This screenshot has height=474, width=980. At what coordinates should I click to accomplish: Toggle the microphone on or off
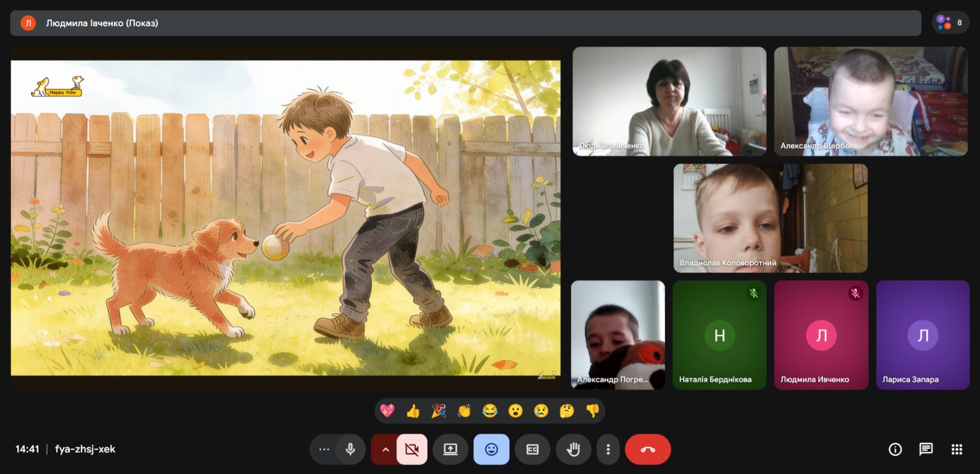tap(351, 449)
